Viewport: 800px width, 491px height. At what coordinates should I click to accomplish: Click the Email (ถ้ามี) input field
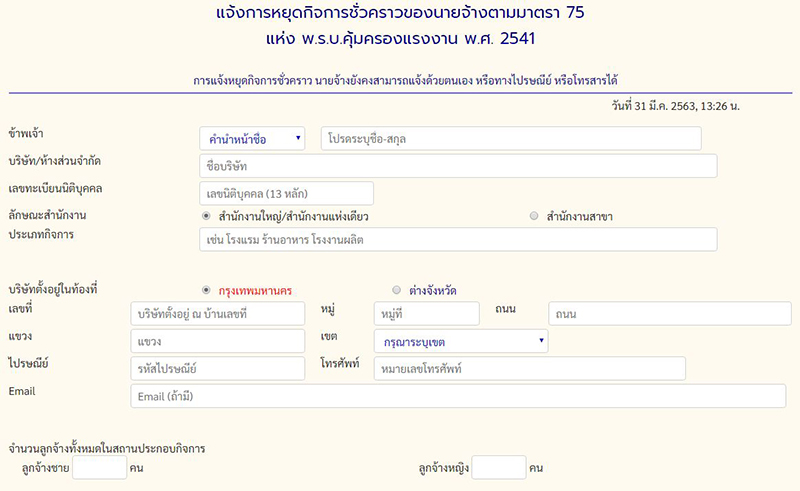tap(458, 396)
